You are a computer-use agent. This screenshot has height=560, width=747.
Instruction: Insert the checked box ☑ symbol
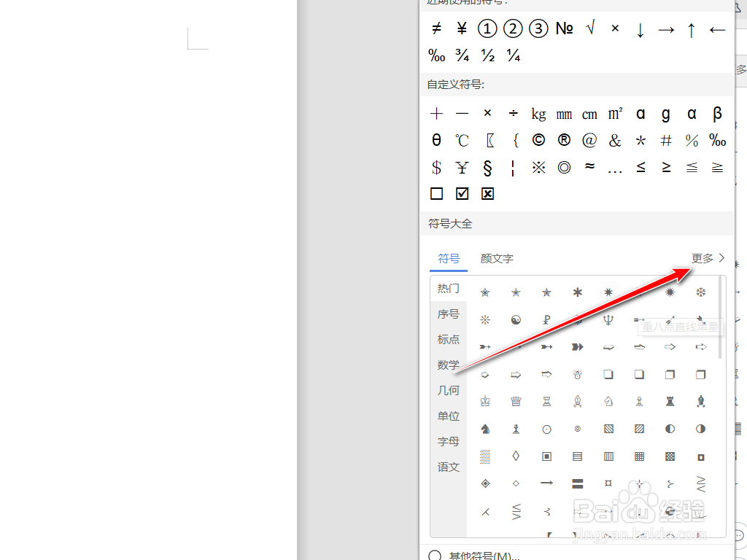462,194
